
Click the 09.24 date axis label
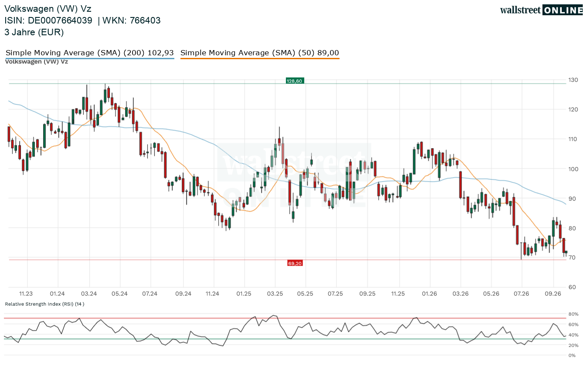coord(183,294)
